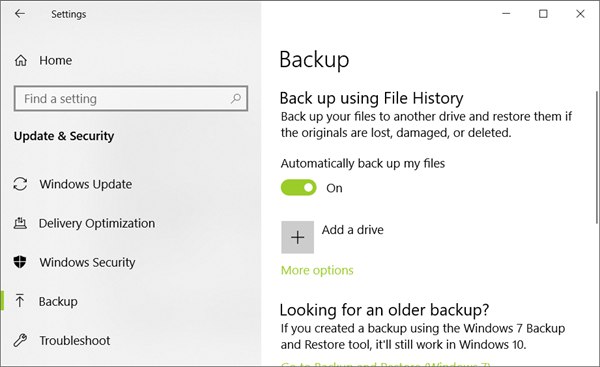Close the Settings window

coord(580,14)
